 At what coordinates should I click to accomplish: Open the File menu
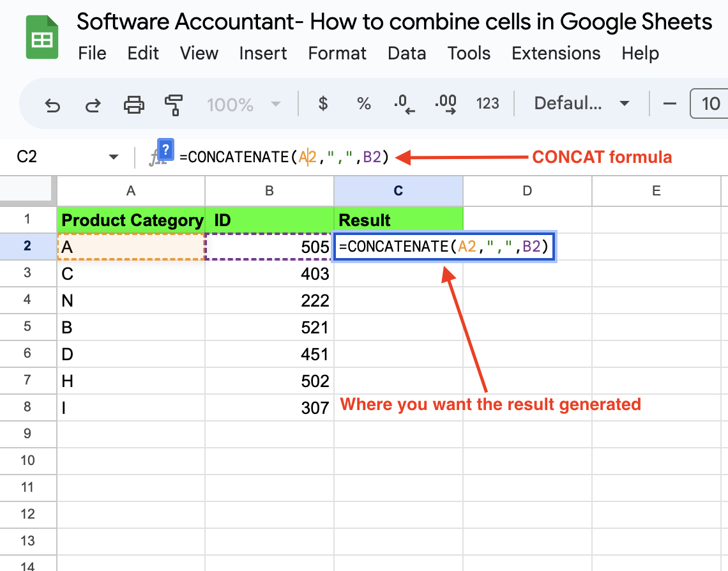click(x=92, y=54)
